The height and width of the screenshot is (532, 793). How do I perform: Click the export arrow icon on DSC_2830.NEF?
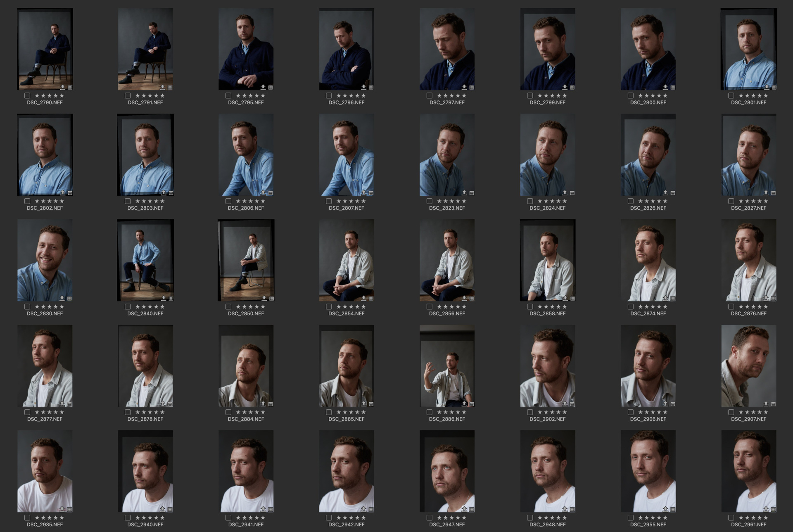62,298
